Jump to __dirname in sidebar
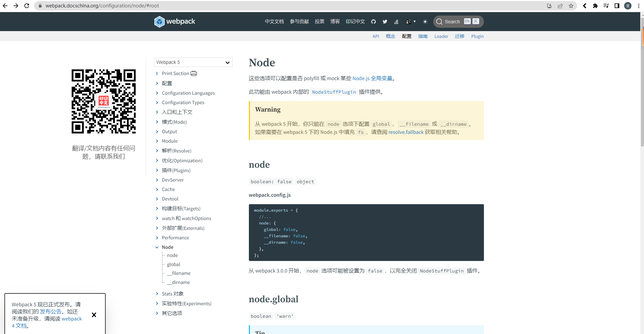The width and height of the screenshot is (644, 334). click(x=178, y=282)
